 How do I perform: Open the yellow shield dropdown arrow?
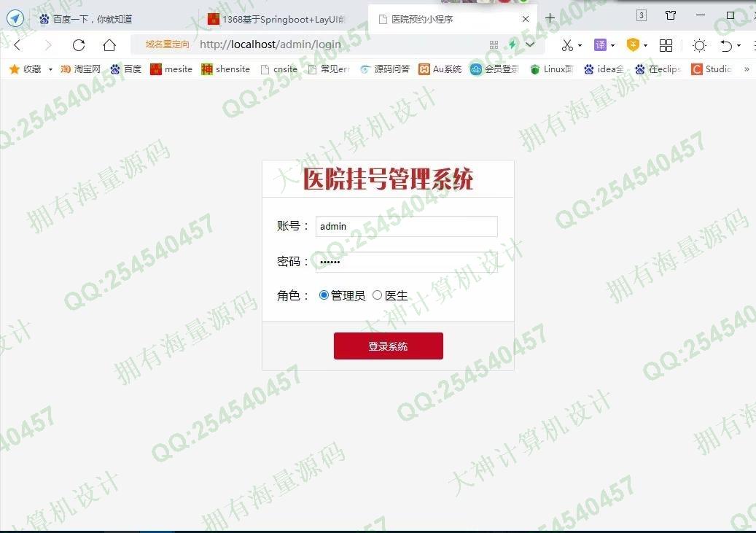click(646, 46)
